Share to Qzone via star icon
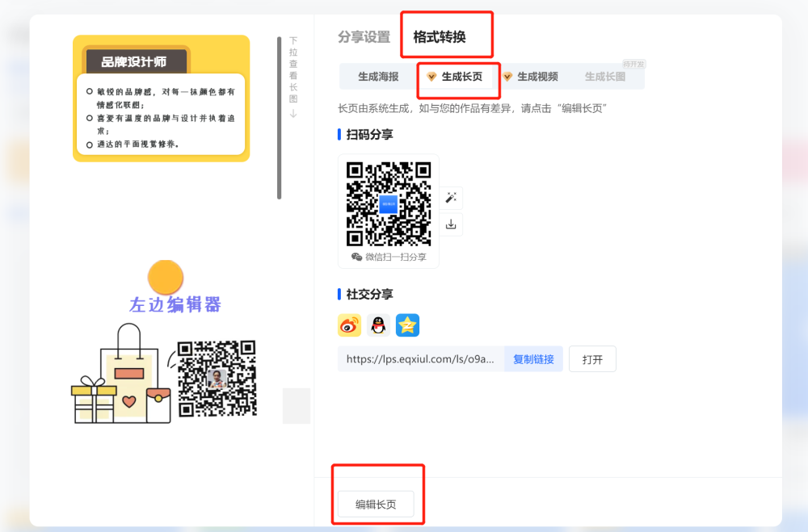808x532 pixels. (407, 325)
